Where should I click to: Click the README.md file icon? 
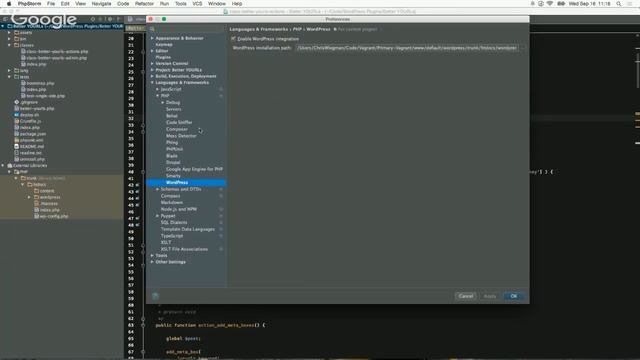pos(16,146)
